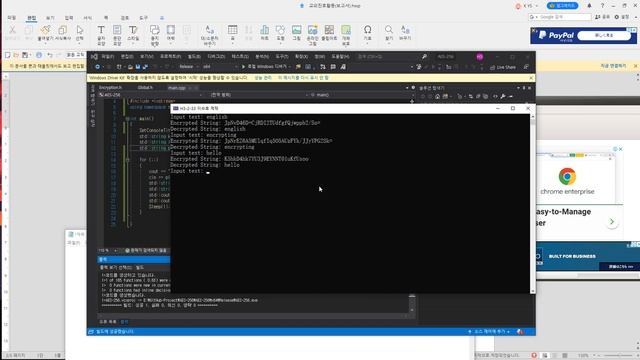Open the x64 platform dropdown
Viewport: 640px width, 360px height.
pyautogui.click(x=220, y=67)
